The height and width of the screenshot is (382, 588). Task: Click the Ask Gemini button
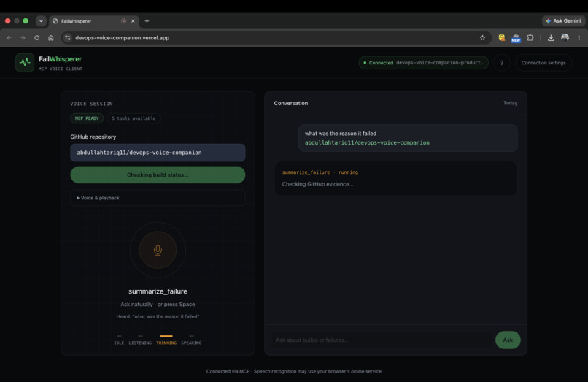coord(563,21)
